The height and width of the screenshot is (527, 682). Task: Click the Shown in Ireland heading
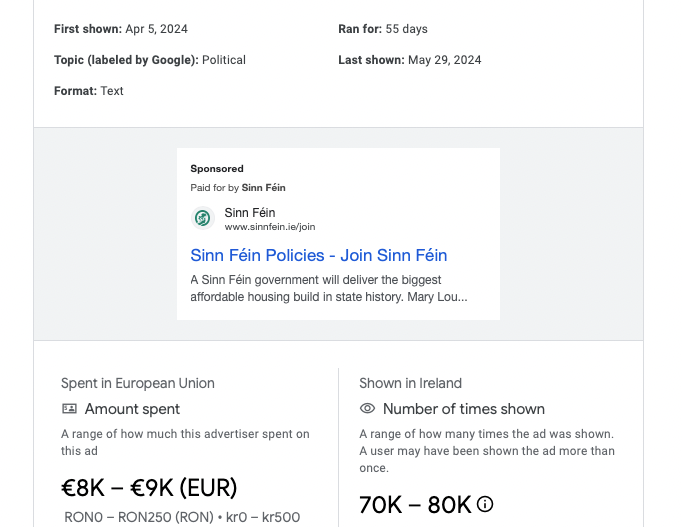point(410,383)
